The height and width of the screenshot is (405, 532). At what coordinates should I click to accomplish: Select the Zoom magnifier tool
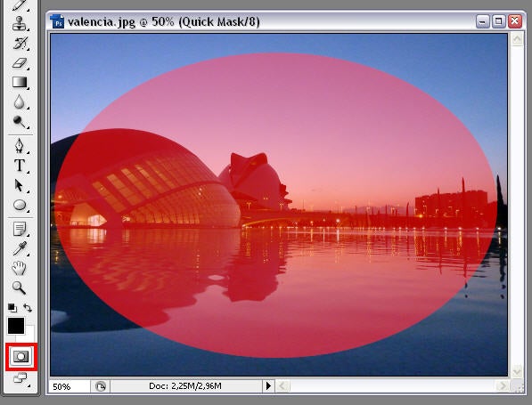(x=20, y=288)
